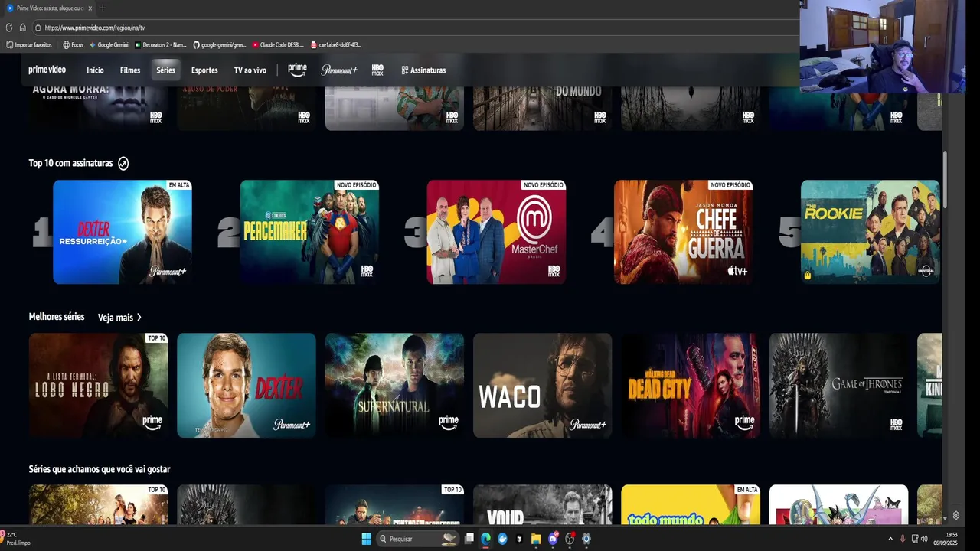Open the google-gemini GitHub bookmark
980x551 pixels.
(x=220, y=45)
